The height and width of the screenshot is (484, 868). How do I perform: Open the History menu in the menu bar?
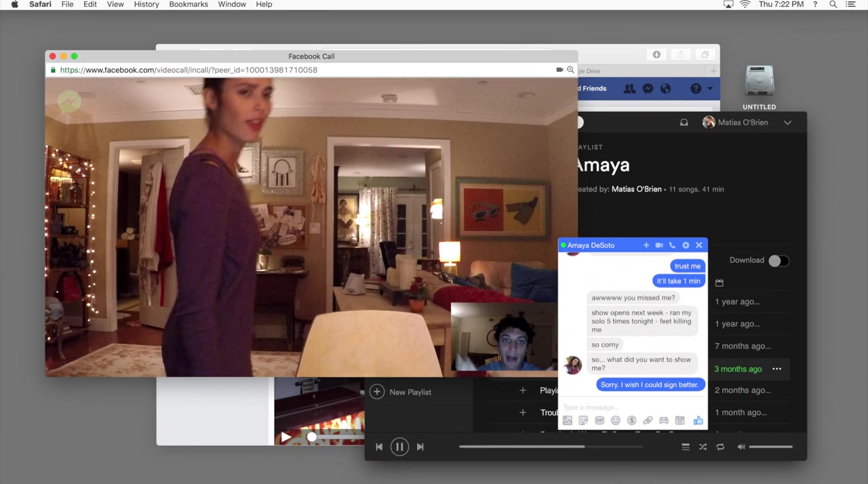146,5
